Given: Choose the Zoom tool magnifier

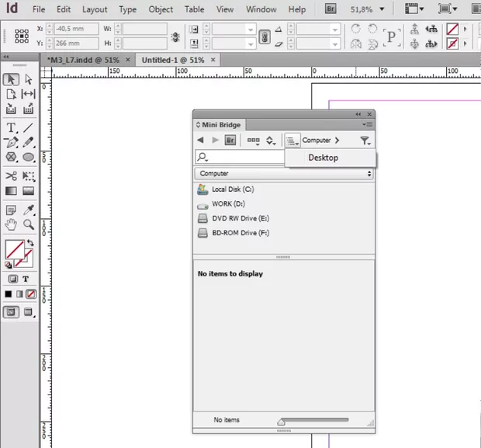Looking at the screenshot, I should tap(29, 225).
